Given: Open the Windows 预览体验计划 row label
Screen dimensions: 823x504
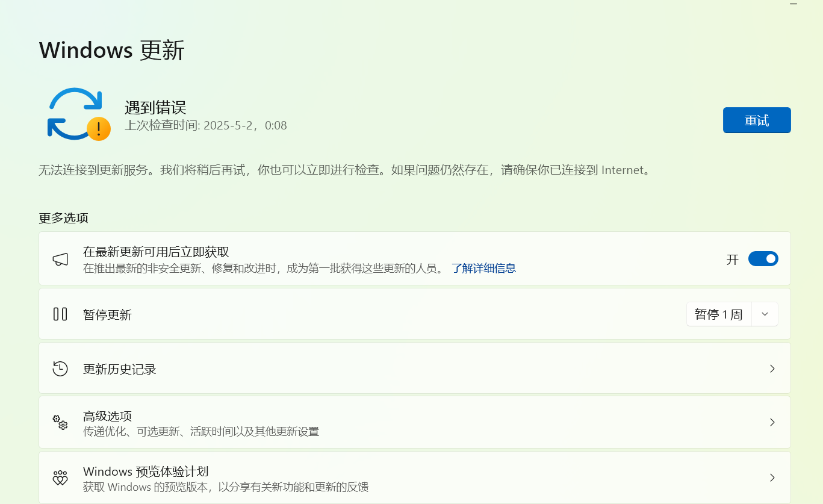Looking at the screenshot, I should 146,471.
